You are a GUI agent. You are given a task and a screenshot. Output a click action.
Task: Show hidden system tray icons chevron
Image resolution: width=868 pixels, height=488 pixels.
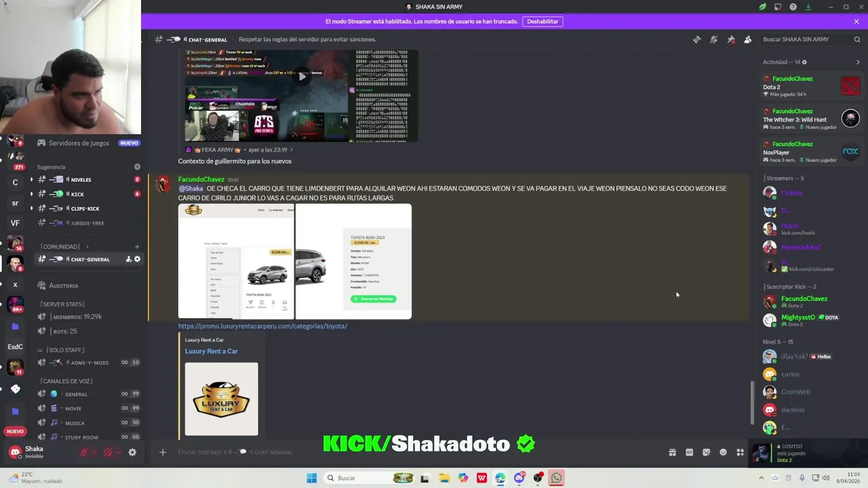761,478
